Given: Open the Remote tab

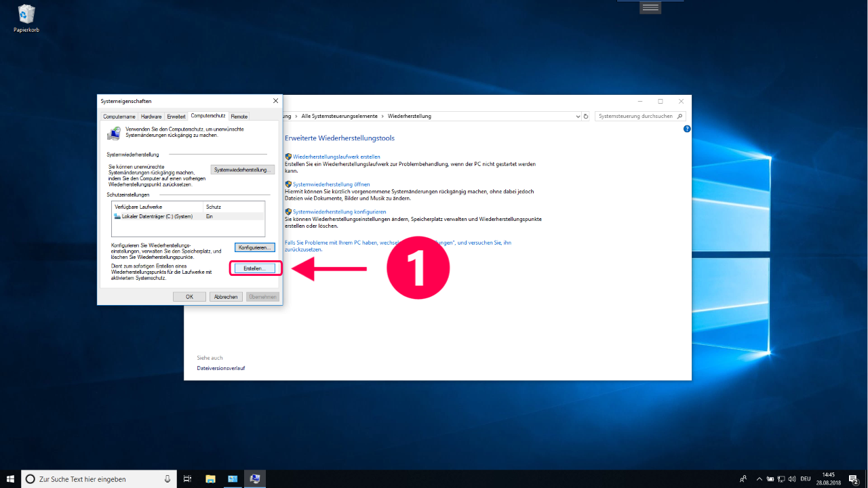Looking at the screenshot, I should click(239, 117).
